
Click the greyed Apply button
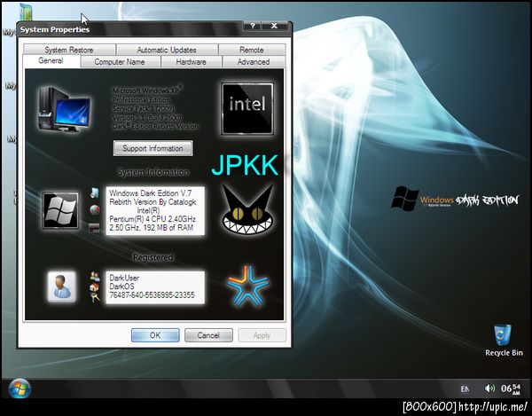[262, 335]
